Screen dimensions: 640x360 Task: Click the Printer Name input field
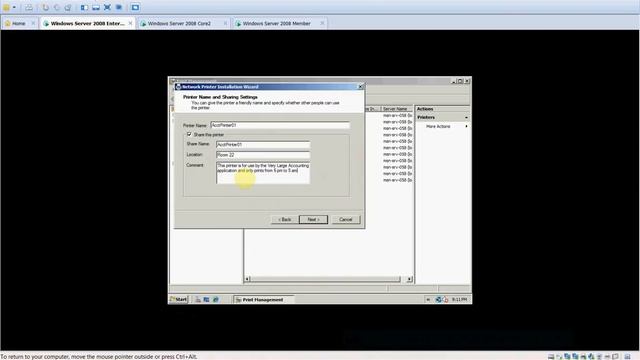tap(280, 125)
